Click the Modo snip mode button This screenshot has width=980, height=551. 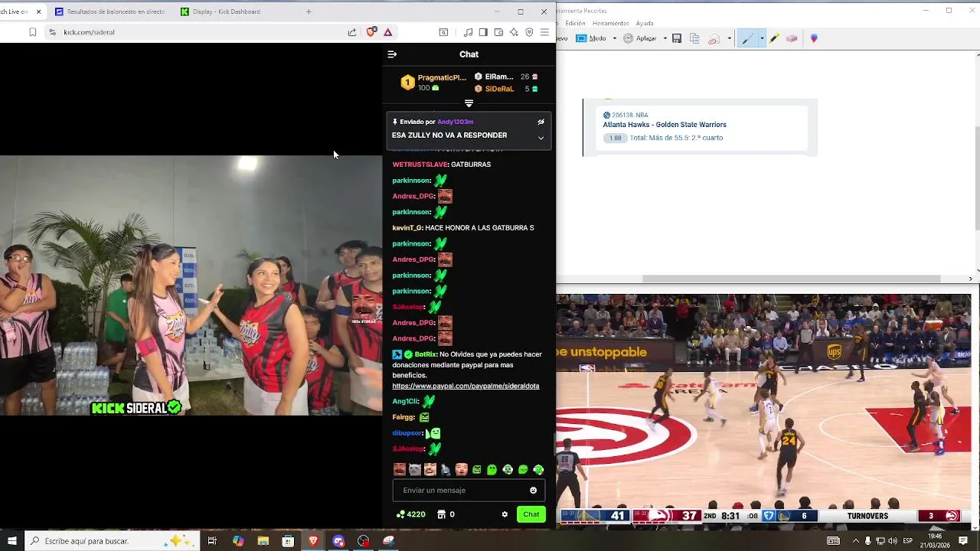(591, 38)
